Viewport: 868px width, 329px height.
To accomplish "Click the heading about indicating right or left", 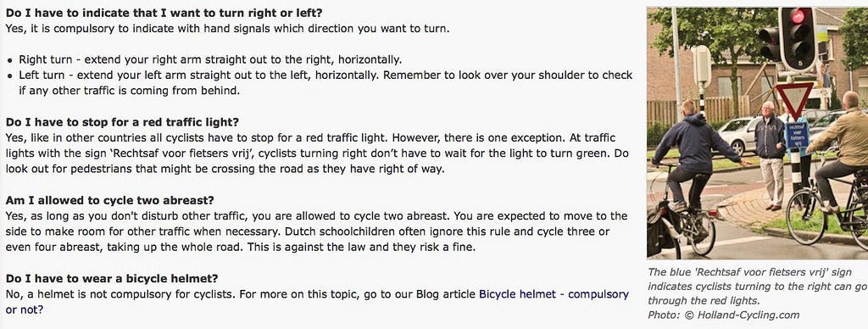I will click(x=164, y=12).
